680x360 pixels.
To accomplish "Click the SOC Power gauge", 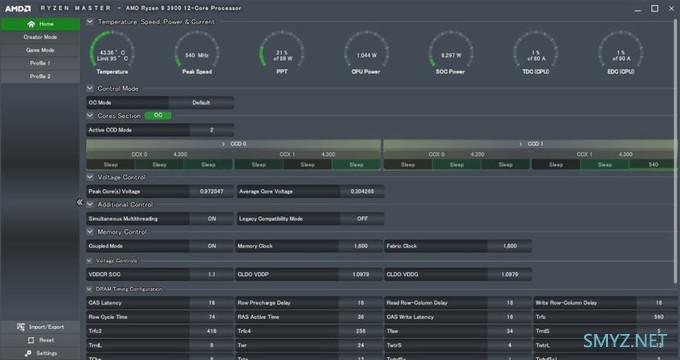I will pos(451,52).
